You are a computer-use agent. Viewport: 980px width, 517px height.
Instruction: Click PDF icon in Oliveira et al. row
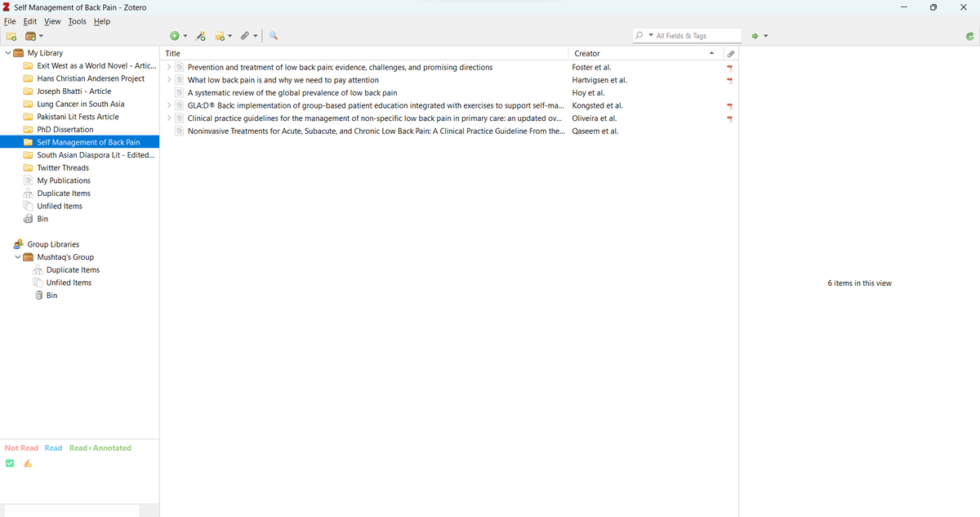[x=729, y=118]
